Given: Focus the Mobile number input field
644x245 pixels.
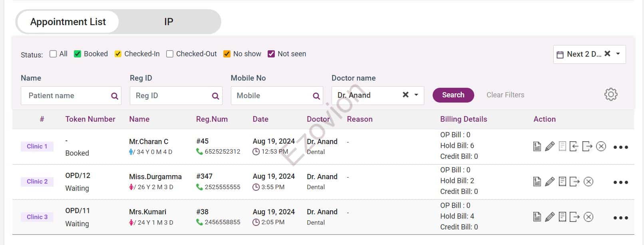Looking at the screenshot, I should click(272, 96).
